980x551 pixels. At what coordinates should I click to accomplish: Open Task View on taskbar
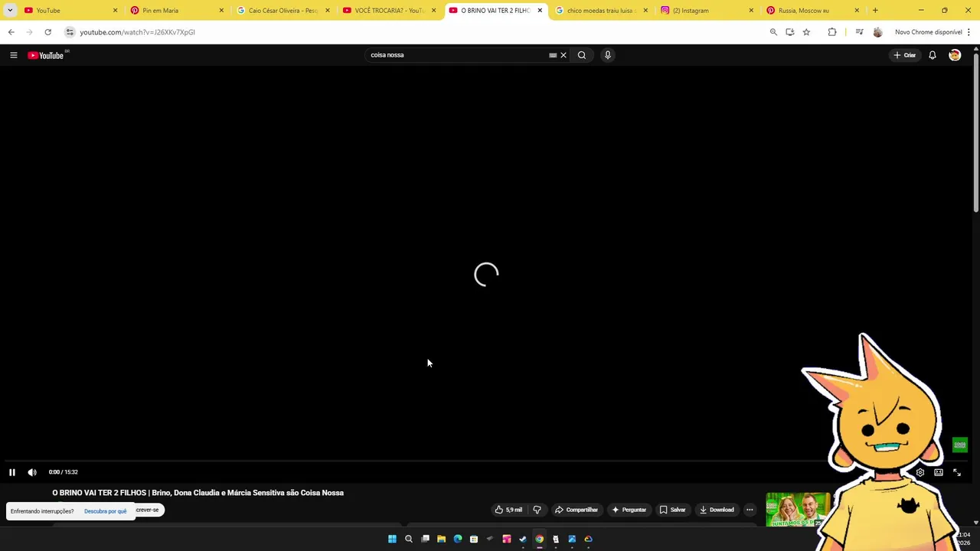[x=425, y=539]
